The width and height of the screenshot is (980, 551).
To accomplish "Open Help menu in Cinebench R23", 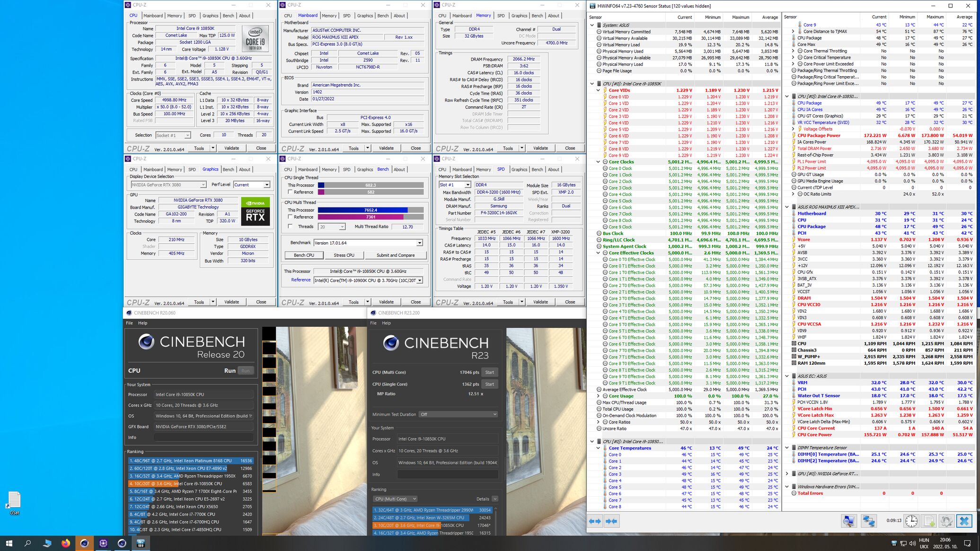I will pyautogui.click(x=387, y=323).
